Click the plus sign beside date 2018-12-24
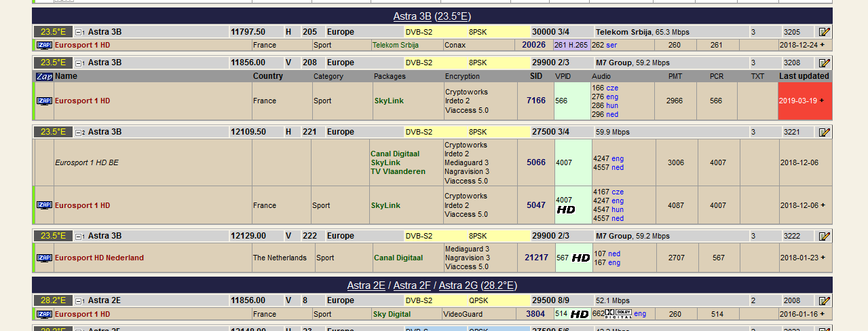The image size is (868, 331). tap(822, 45)
